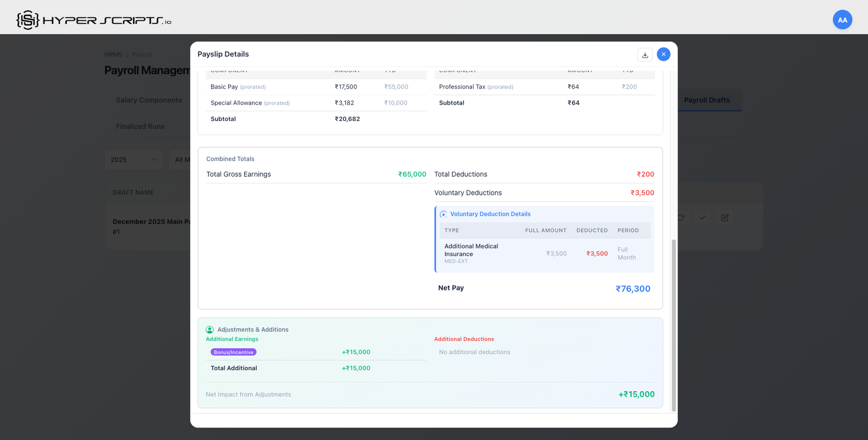Click the payslip dialog vertical scrollbar
This screenshot has height=440, width=868.
[x=674, y=324]
